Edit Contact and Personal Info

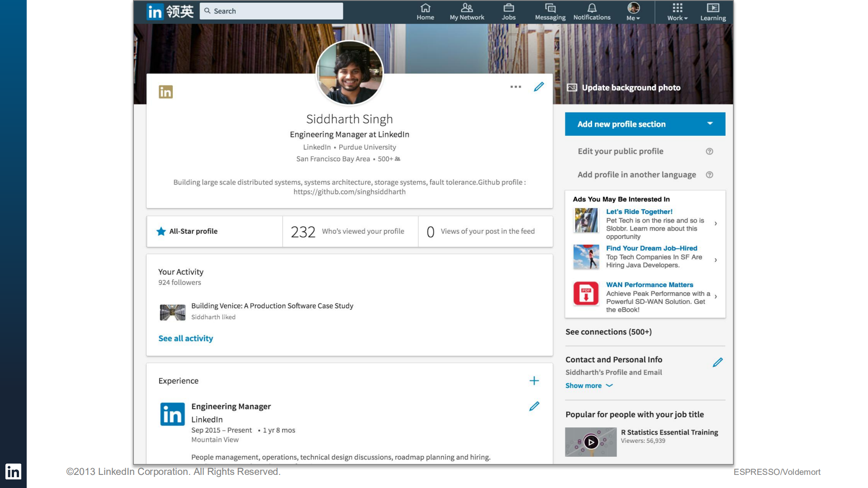point(717,362)
